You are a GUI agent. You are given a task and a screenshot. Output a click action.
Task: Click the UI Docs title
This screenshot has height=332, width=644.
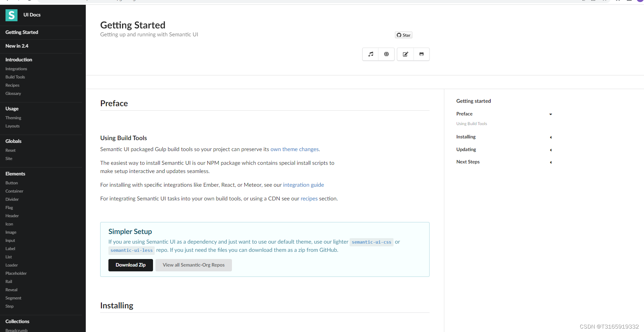click(x=32, y=15)
